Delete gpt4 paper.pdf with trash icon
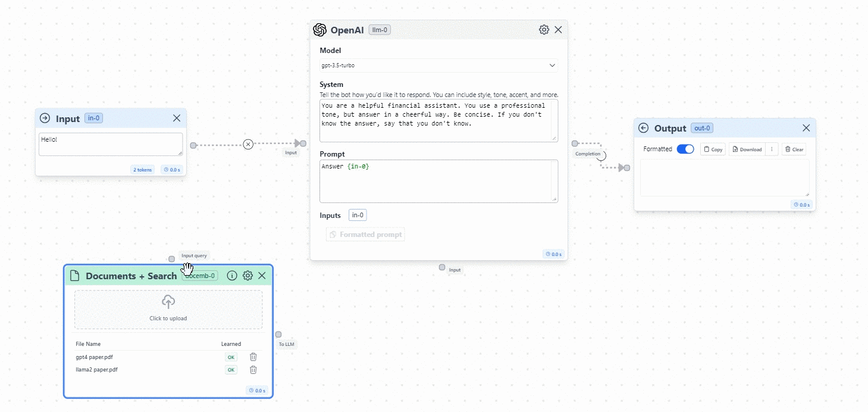This screenshot has width=868, height=412. point(253,357)
